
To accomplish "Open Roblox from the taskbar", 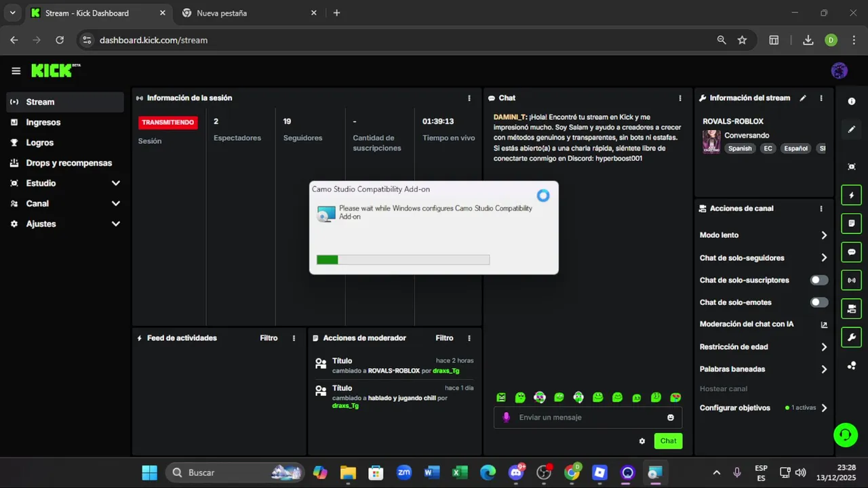I will click(x=599, y=472).
